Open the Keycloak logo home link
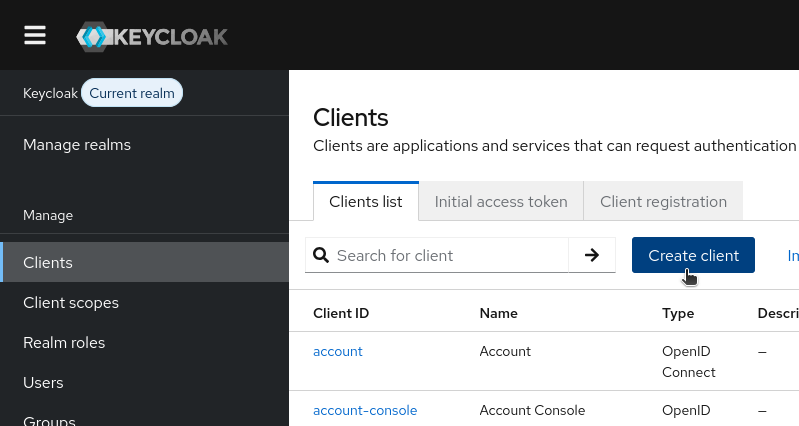Screen dimensions: 799x426 click(152, 37)
